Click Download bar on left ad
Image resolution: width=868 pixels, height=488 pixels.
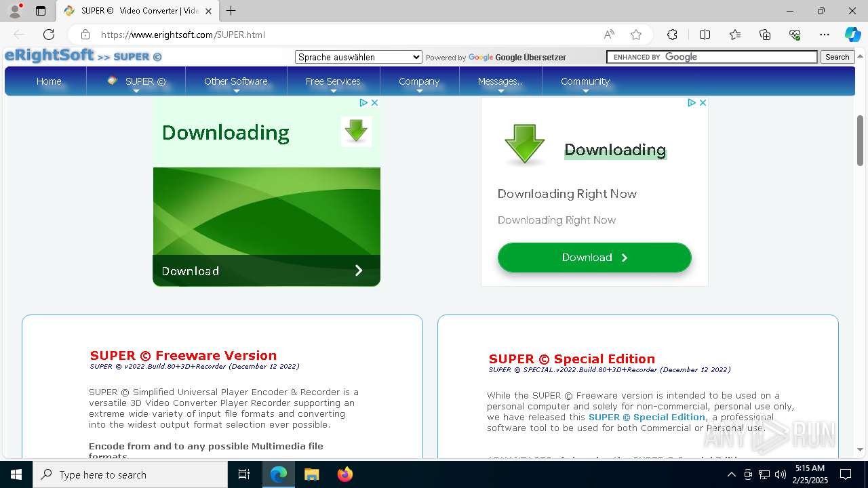pyautogui.click(x=267, y=270)
